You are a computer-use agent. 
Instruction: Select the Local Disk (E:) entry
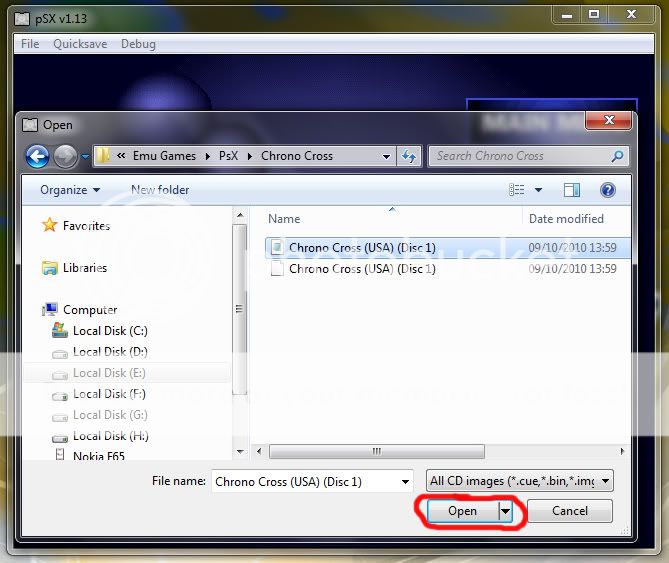[x=109, y=373]
